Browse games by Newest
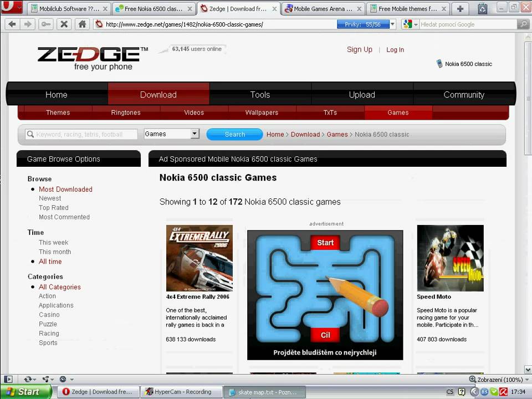The height and width of the screenshot is (399, 532). [50, 198]
